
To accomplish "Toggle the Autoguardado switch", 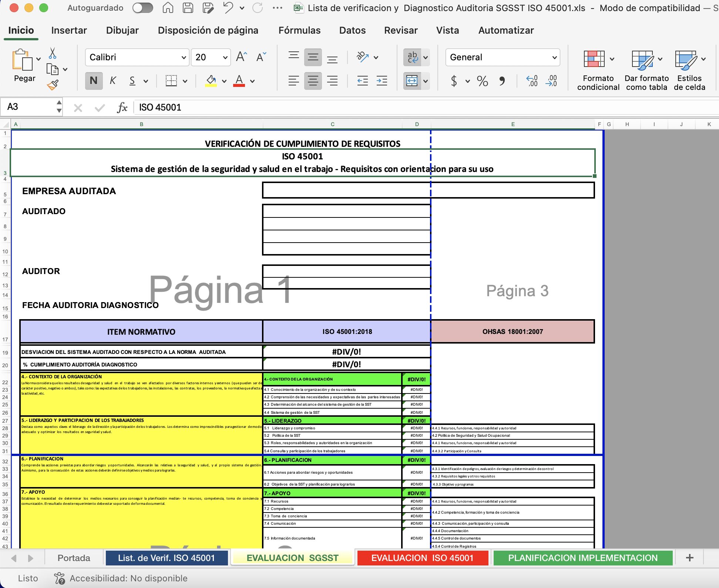I will (142, 8).
